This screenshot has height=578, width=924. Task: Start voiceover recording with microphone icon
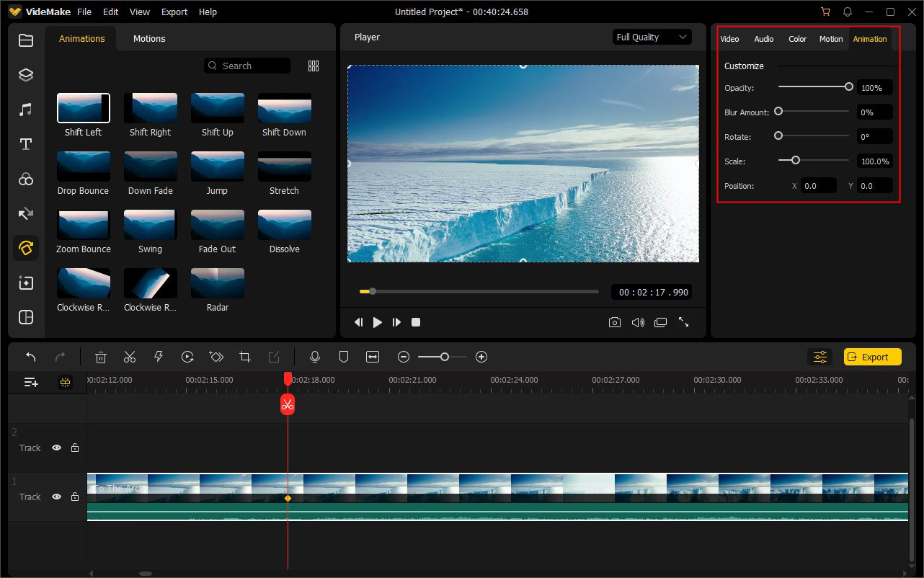315,356
